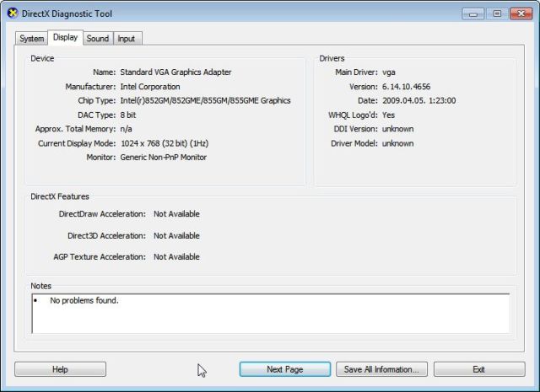
Task: Click the 'Current Display Mode:' label
Action: (x=77, y=143)
